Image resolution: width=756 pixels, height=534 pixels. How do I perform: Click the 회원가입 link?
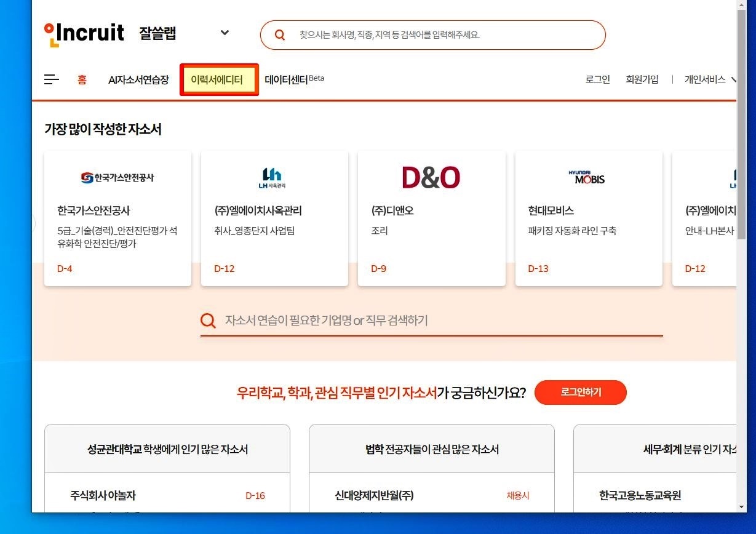pos(642,79)
